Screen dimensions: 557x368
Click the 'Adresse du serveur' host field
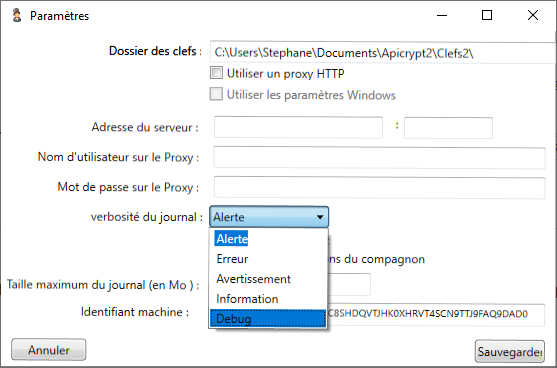(298, 128)
